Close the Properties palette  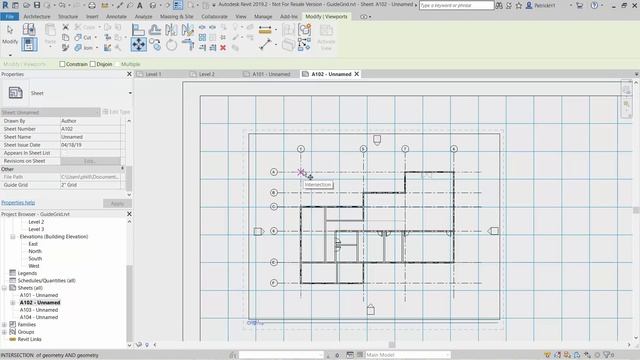[129, 74]
